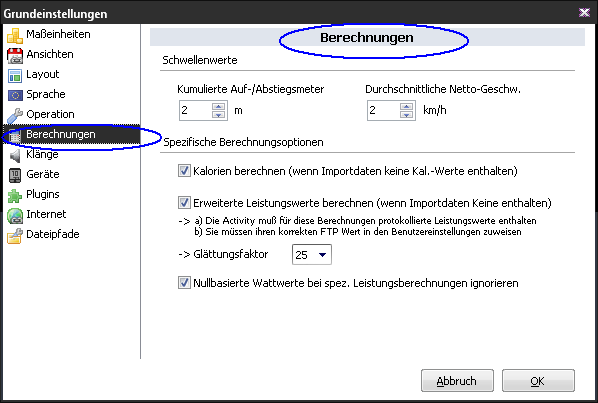Screen dimensions: 598x403
Task: Open the Maßeinheiten settings icon
Action: pyautogui.click(x=14, y=35)
